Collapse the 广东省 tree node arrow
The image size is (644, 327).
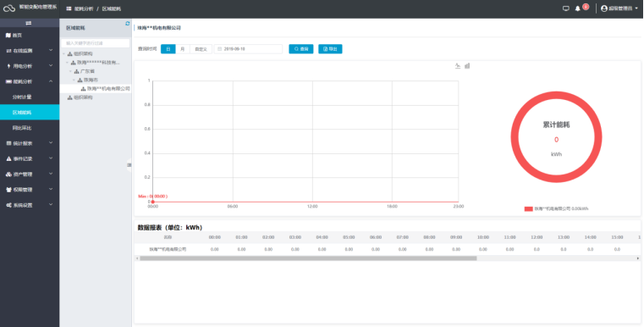pos(70,71)
